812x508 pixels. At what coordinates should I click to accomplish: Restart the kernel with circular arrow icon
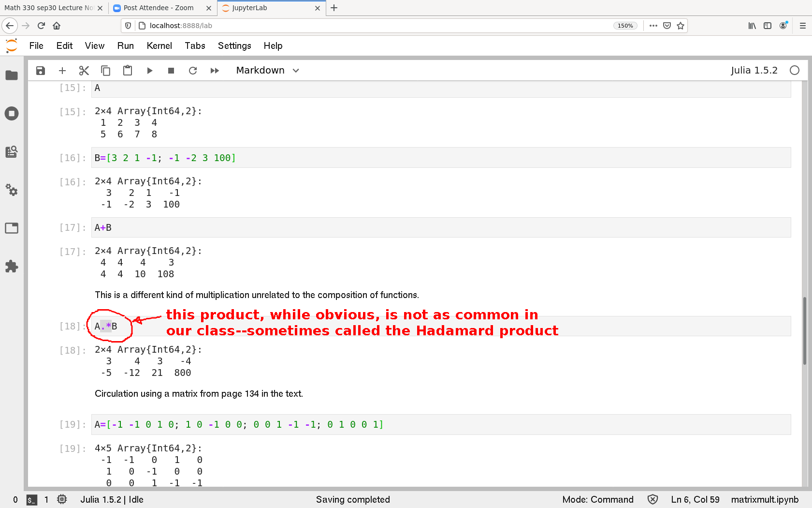[193, 71]
